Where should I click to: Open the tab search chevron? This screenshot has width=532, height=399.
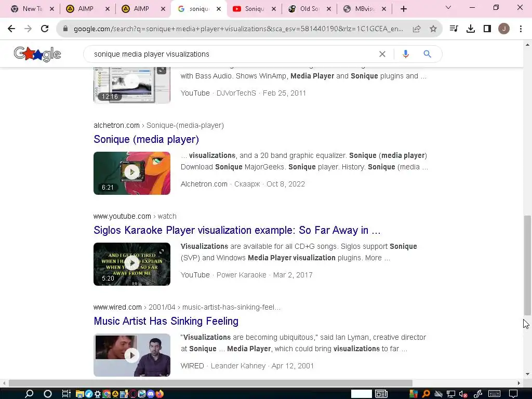[x=448, y=7]
